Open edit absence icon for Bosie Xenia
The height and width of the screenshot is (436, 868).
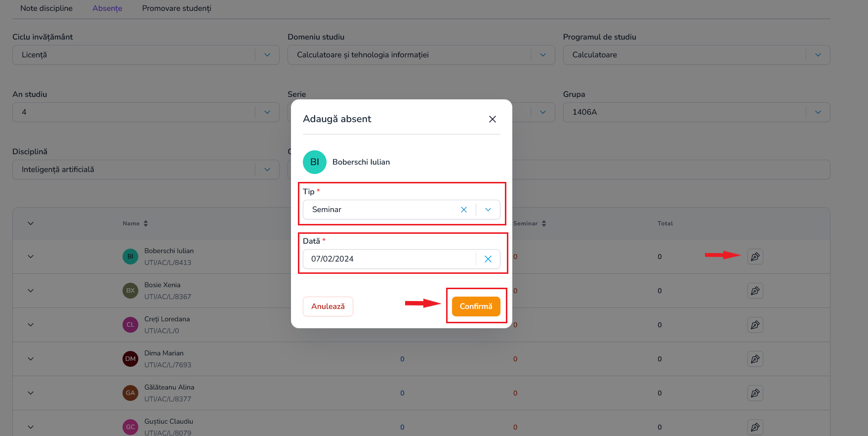tap(755, 291)
